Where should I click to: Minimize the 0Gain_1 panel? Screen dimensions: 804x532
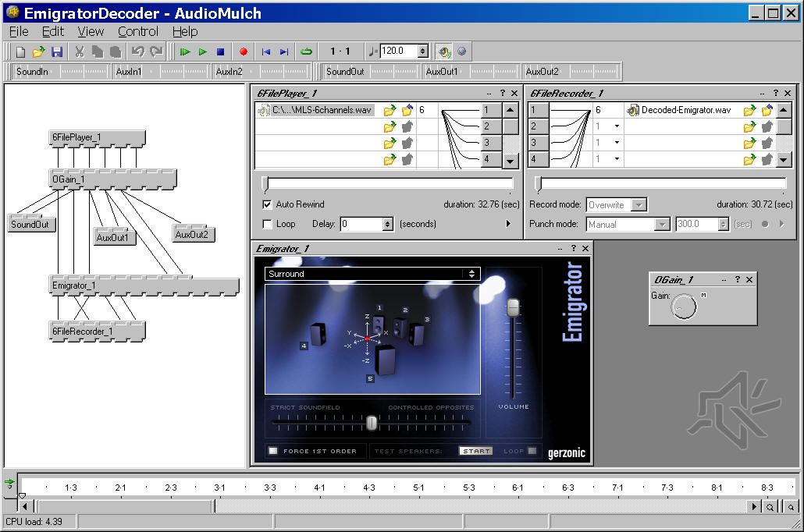pos(724,279)
